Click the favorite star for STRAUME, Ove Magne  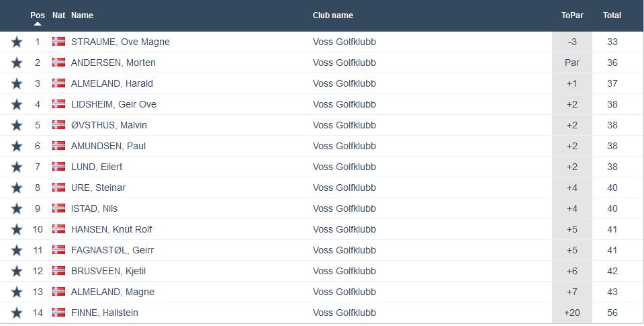click(17, 42)
